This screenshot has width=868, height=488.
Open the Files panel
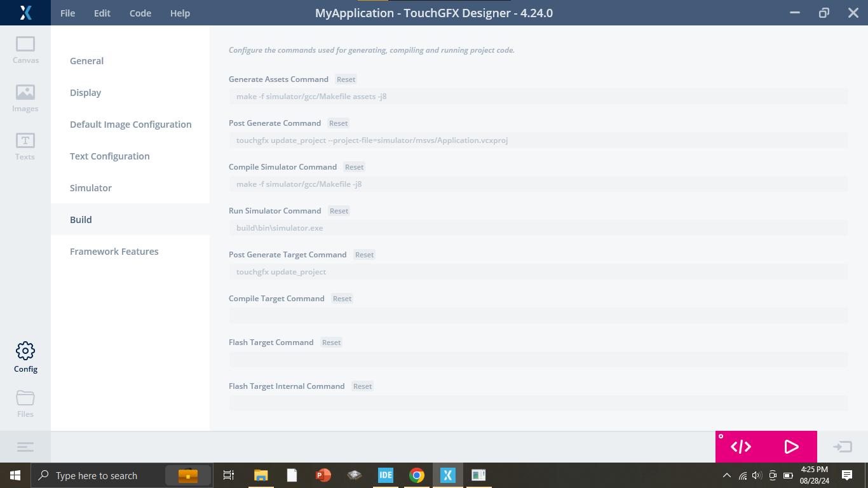(x=25, y=402)
